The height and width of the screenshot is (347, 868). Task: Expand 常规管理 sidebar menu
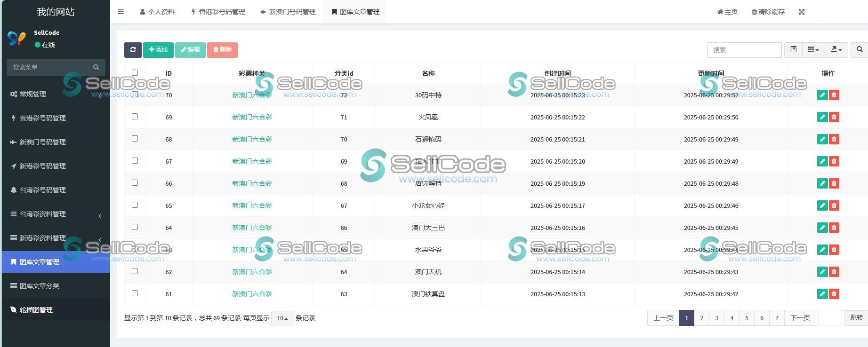pyautogui.click(x=56, y=94)
